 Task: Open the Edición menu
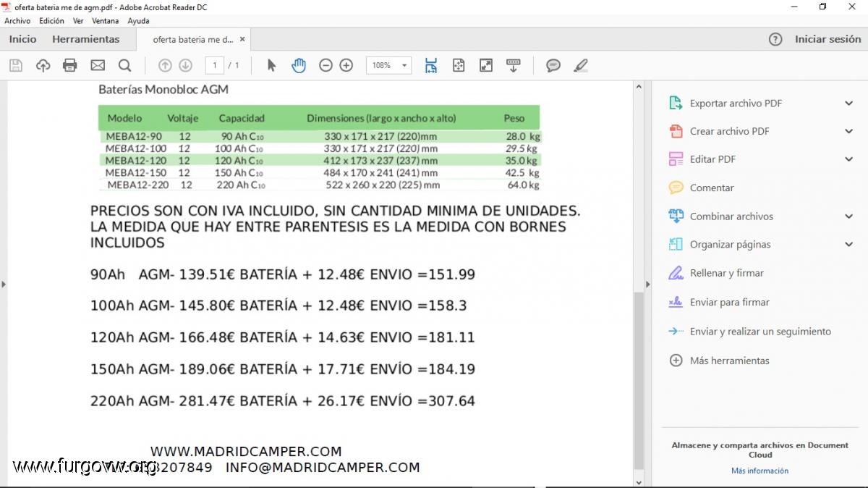click(x=52, y=21)
